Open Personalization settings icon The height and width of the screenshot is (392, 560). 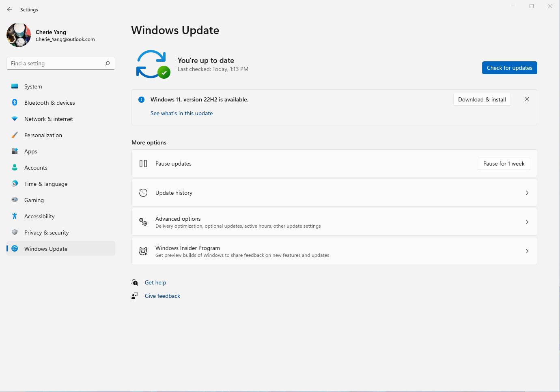point(15,135)
